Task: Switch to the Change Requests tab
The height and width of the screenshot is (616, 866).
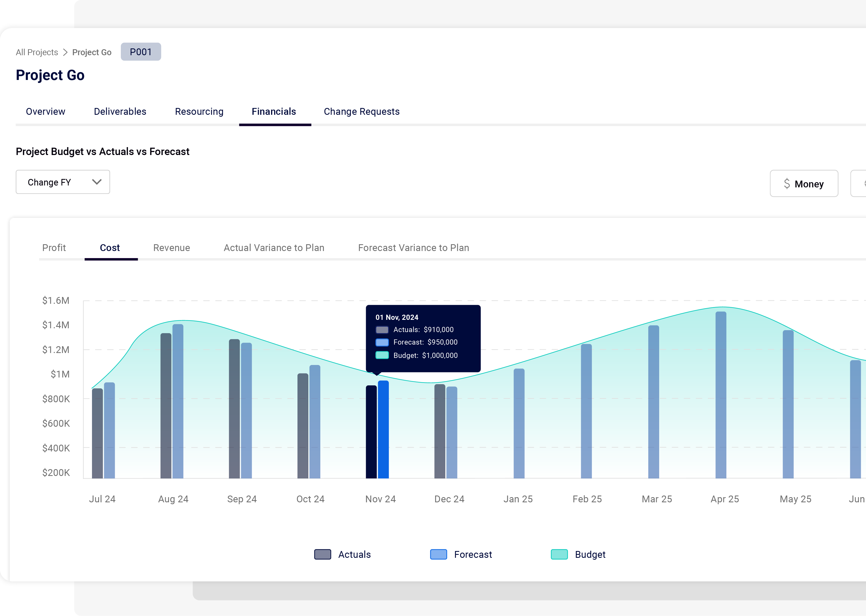Action: pos(361,112)
